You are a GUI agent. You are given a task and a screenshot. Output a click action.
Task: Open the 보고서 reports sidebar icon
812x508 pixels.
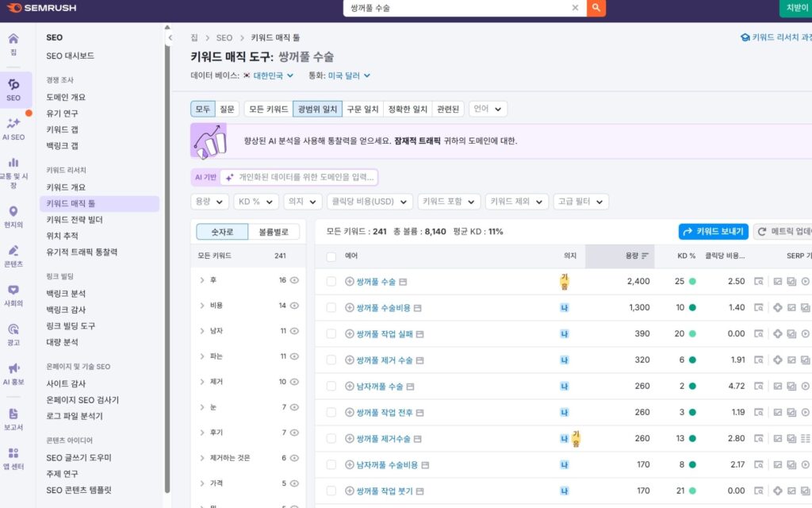tap(13, 418)
